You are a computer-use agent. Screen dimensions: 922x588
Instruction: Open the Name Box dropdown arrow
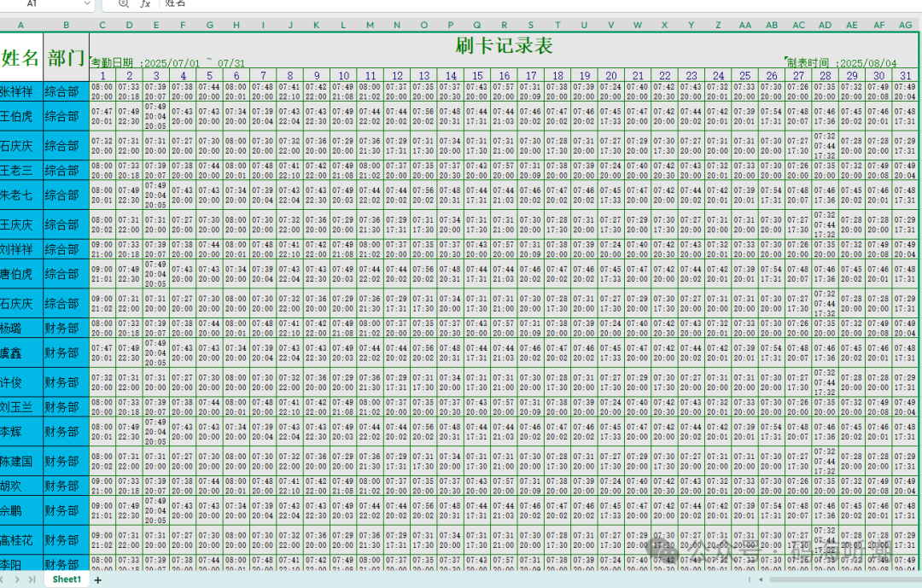click(x=87, y=3)
